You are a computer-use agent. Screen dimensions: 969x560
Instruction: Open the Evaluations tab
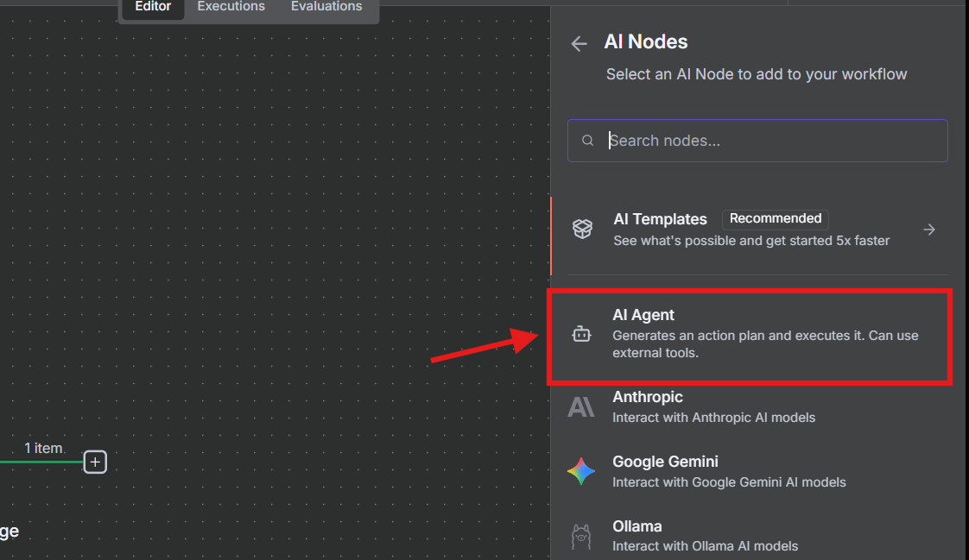point(326,7)
